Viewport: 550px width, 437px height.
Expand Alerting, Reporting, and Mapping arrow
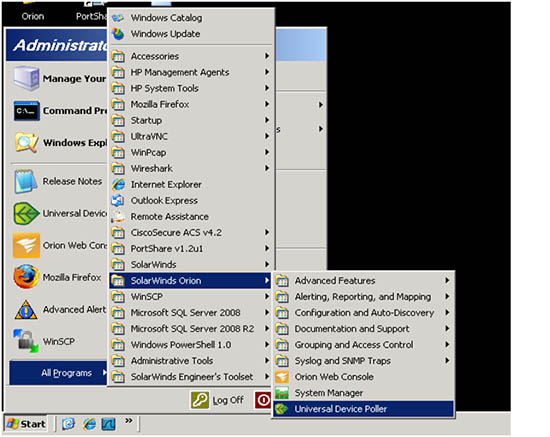pyautogui.click(x=447, y=296)
